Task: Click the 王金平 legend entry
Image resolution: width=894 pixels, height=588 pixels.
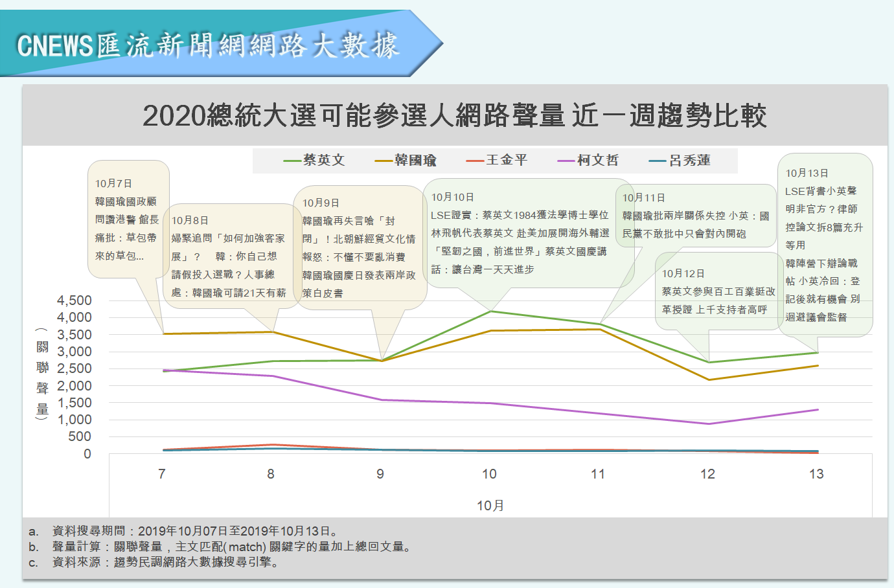Action: coord(497,160)
